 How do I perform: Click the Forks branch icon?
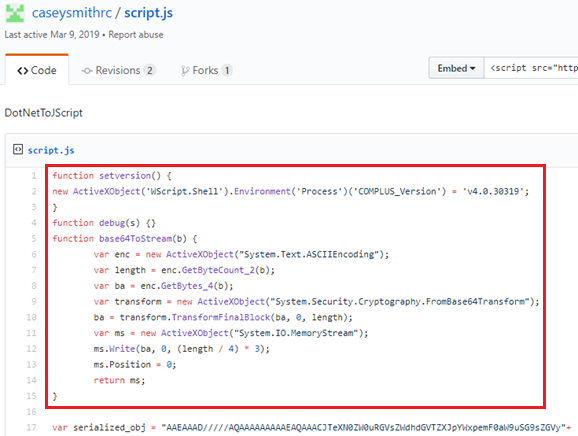(x=185, y=70)
